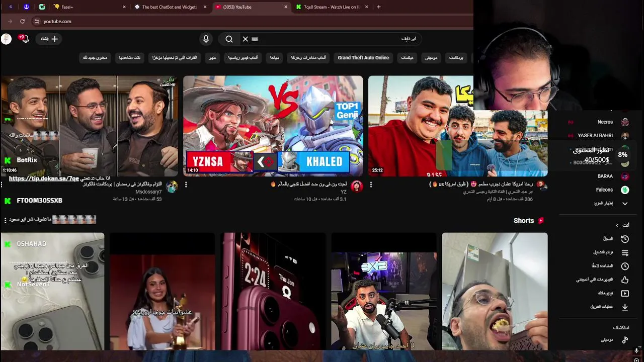Expand the "أنت" section chevron
The height and width of the screenshot is (362, 644).
coord(617,225)
